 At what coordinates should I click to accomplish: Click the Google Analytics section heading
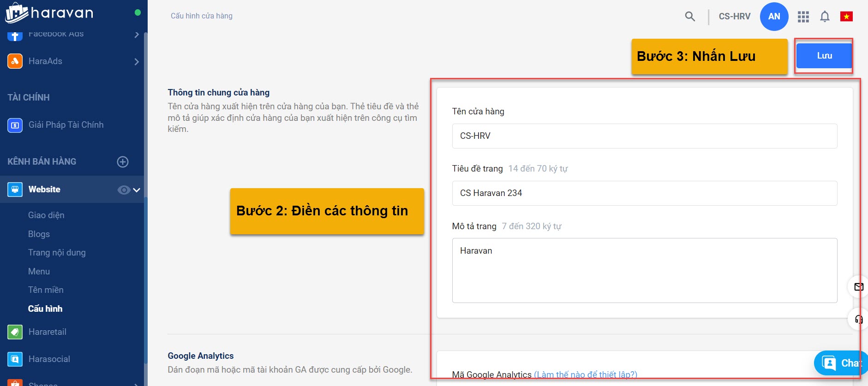click(201, 356)
